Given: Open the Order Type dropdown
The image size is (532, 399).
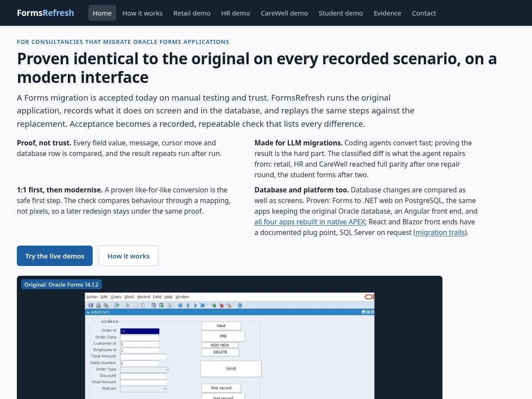Looking at the screenshot, I should tap(145, 369).
